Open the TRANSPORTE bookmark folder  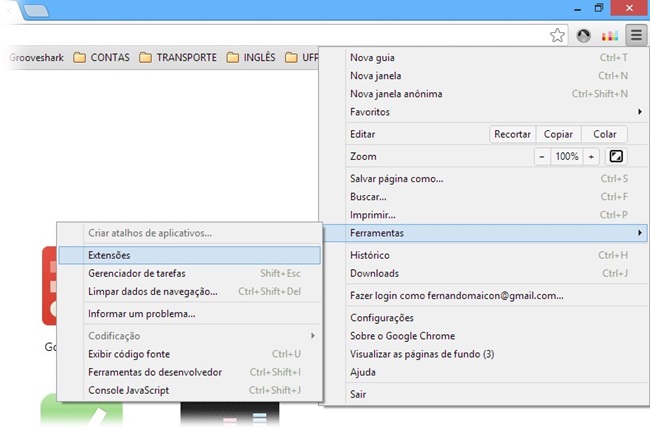click(178, 57)
